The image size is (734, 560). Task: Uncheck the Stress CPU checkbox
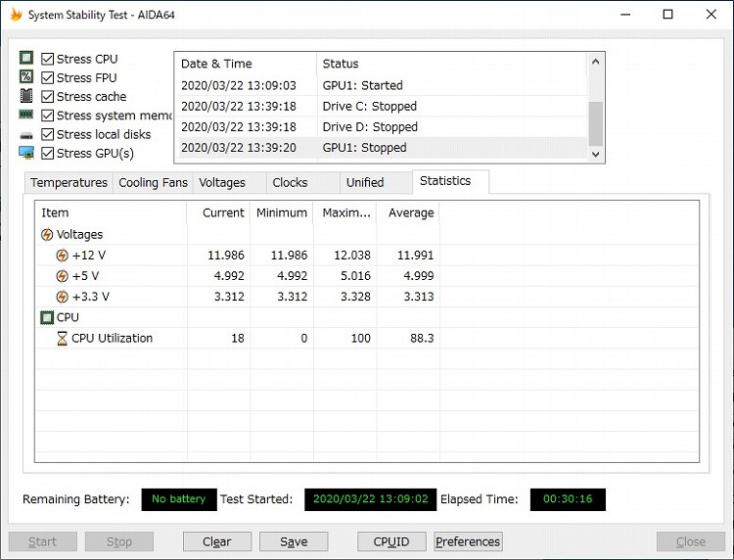tap(48, 59)
